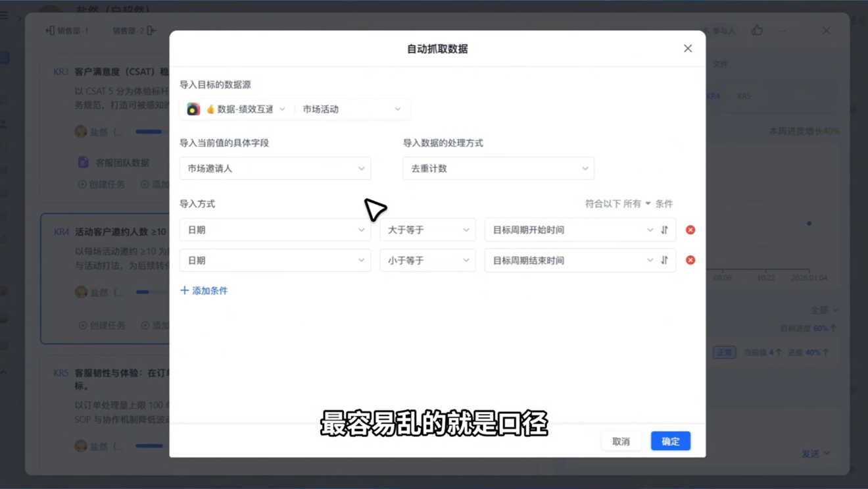Change the 大于等于 operator dropdown
This screenshot has height=489, width=868.
tap(427, 230)
